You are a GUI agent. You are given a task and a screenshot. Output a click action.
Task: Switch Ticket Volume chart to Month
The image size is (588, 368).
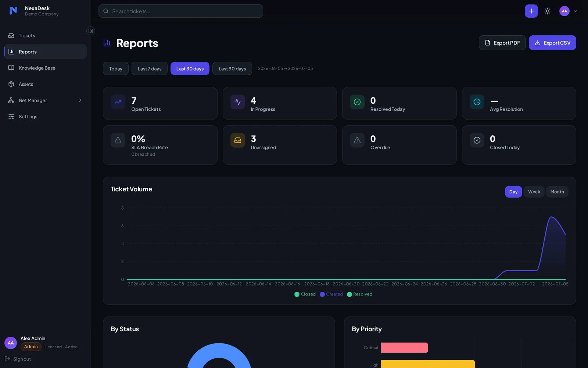coord(557,192)
